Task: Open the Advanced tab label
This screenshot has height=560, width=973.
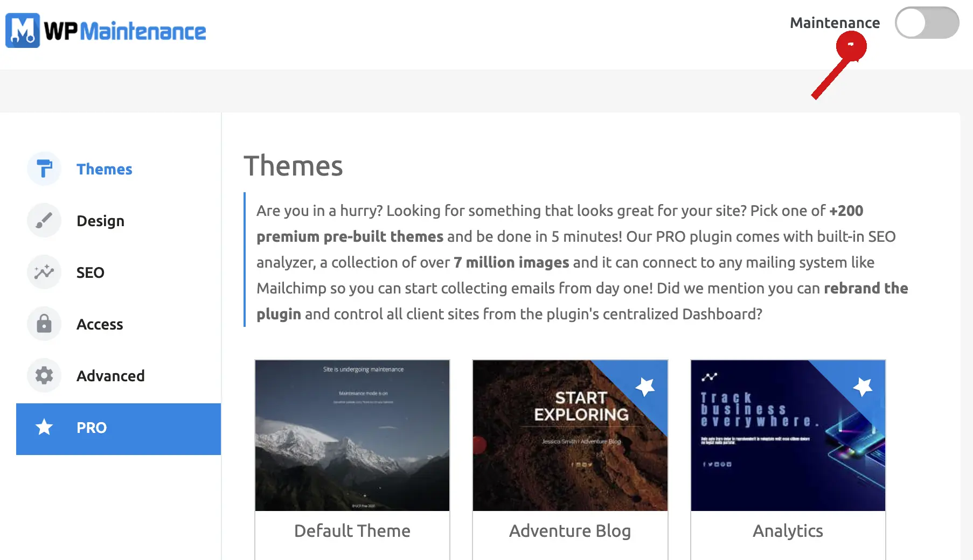Action: click(110, 376)
